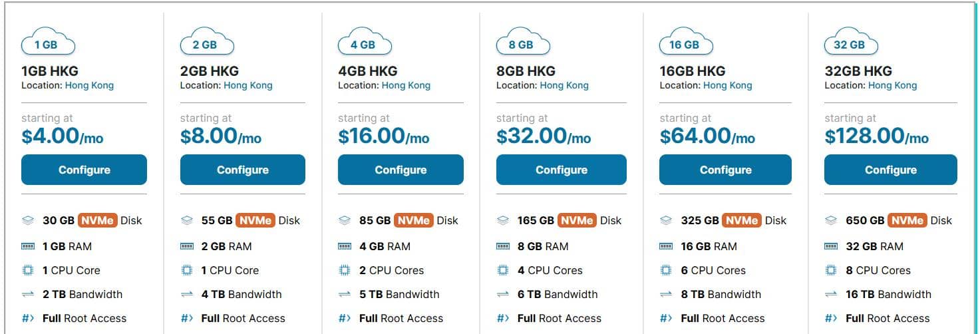Open Hong Kong link under 1GB HKG
This screenshot has width=980, height=334.
click(x=89, y=85)
